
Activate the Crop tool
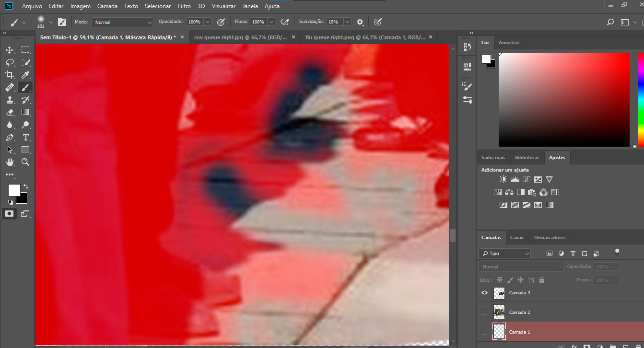pyautogui.click(x=10, y=75)
